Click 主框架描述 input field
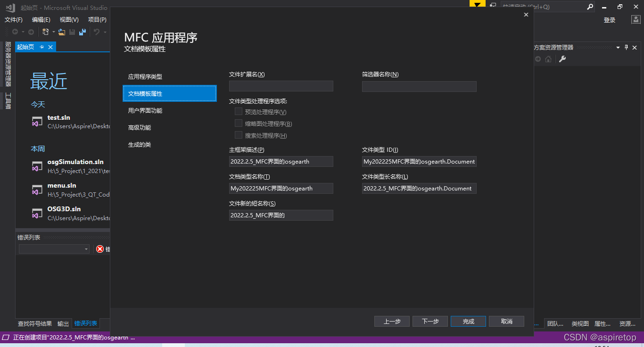Viewport: 644px width, 347px height. 281,161
